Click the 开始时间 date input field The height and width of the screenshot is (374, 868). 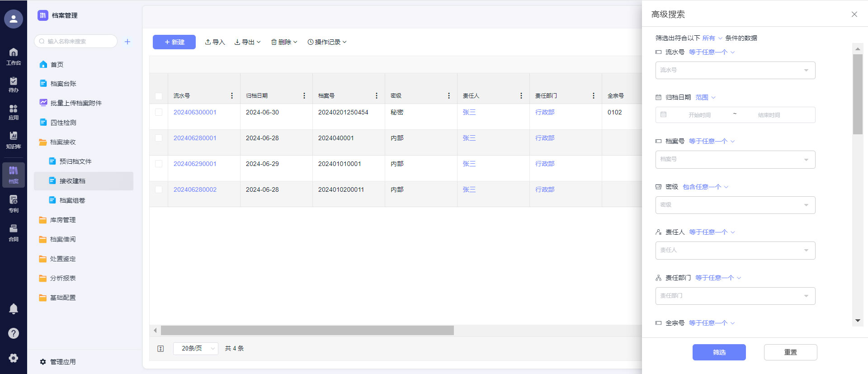(699, 115)
